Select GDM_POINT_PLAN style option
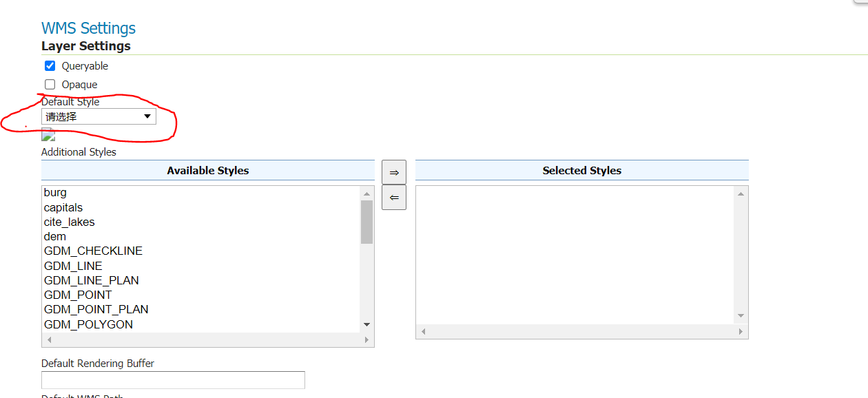Screen dimensions: 868x398 (96, 309)
